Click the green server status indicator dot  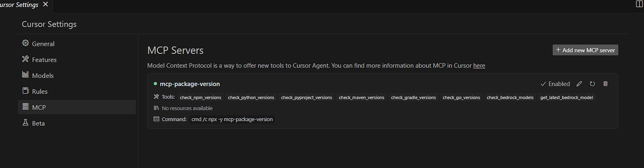155,84
